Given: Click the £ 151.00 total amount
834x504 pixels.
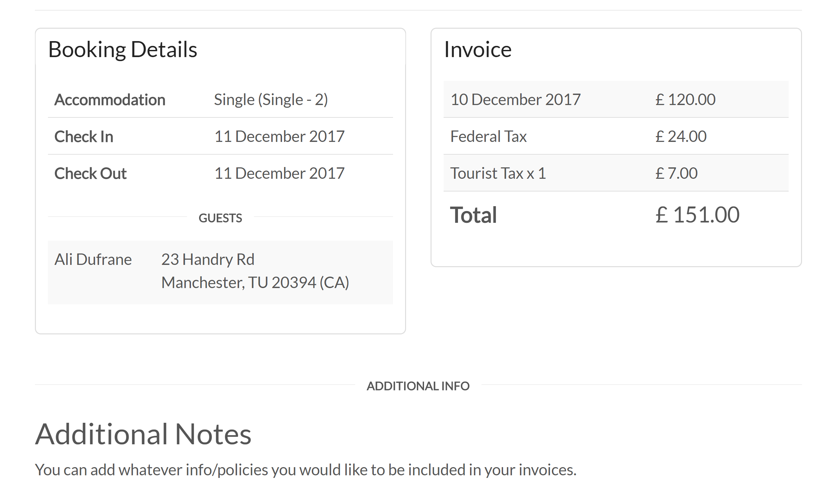Looking at the screenshot, I should pos(698,215).
